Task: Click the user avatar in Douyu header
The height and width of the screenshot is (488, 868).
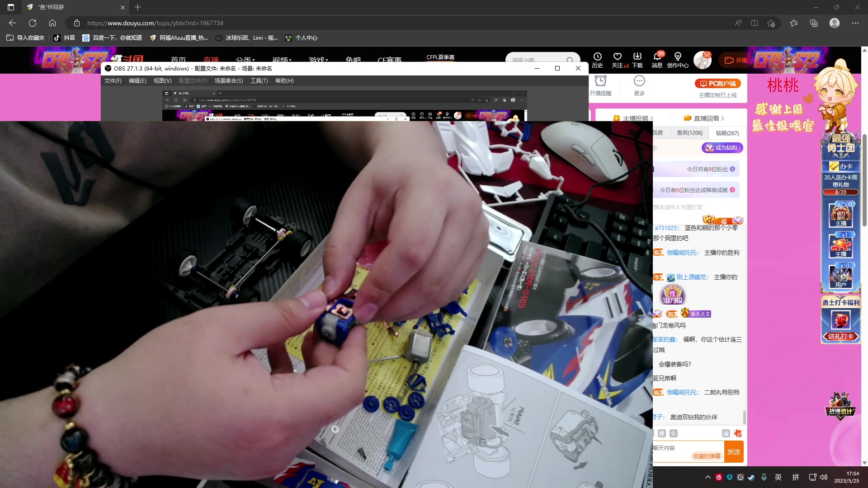Action: click(x=702, y=60)
